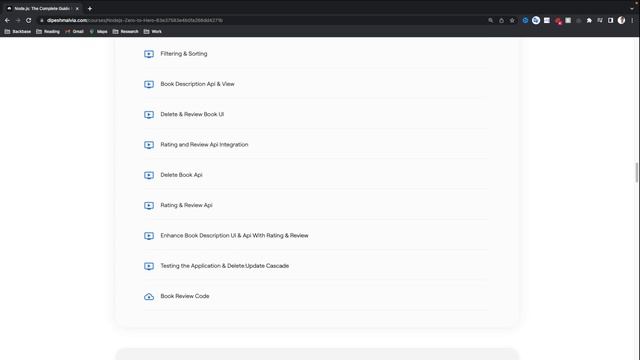Viewport: 640px width, 360px height.
Task: Open the Delete Book Api lesson
Action: (181, 175)
